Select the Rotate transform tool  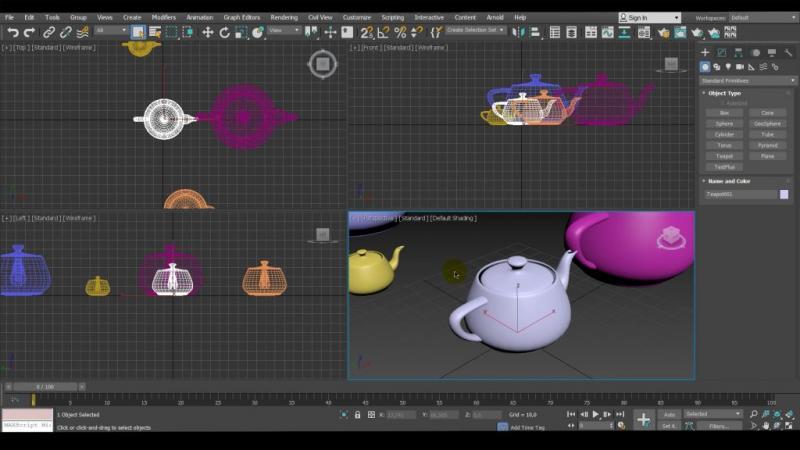point(224,32)
